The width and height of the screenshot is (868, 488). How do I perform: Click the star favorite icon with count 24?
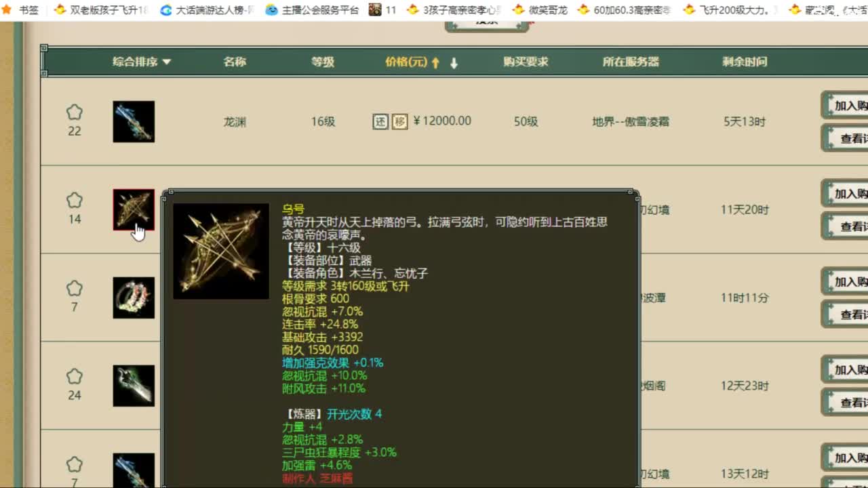(75, 377)
